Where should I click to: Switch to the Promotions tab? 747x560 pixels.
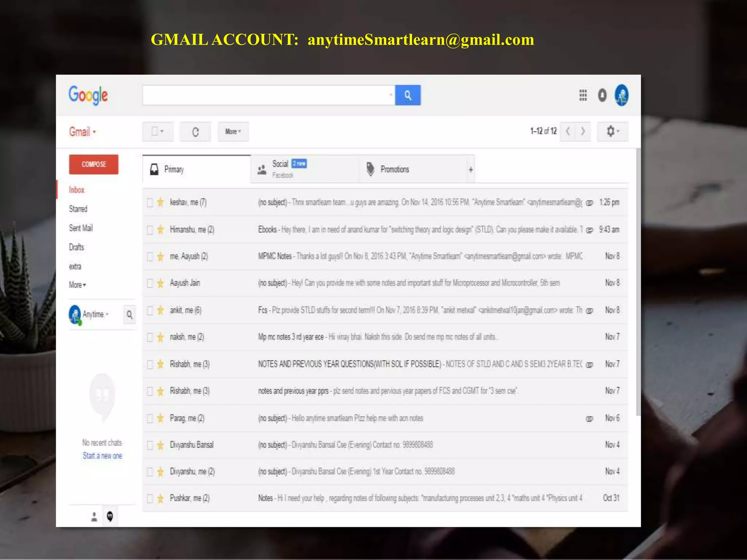coord(413,169)
